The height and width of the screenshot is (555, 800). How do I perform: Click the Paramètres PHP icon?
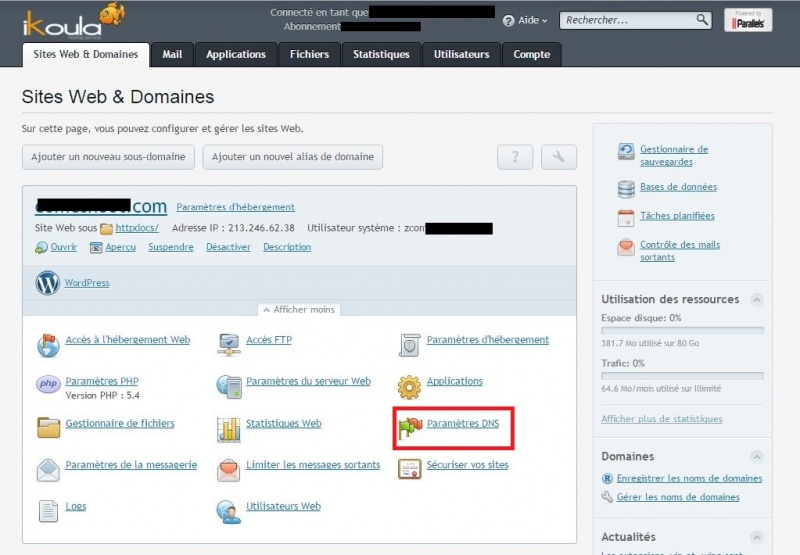tap(48, 385)
